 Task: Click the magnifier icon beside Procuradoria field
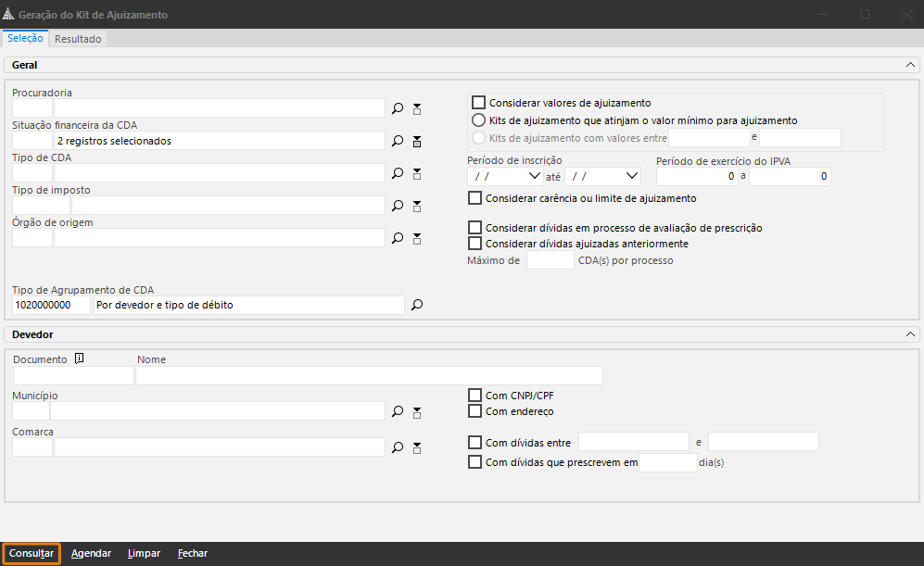tap(398, 108)
